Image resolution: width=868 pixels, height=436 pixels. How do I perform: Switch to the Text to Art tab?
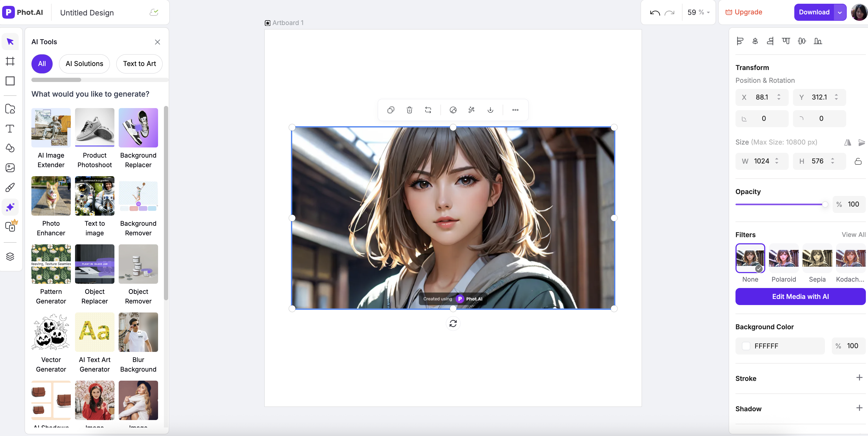139,64
